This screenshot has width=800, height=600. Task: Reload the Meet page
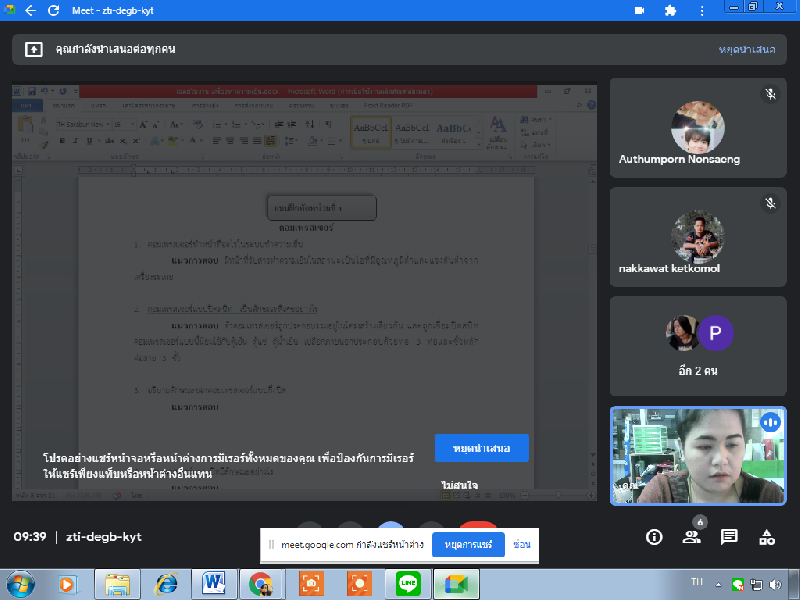55,10
